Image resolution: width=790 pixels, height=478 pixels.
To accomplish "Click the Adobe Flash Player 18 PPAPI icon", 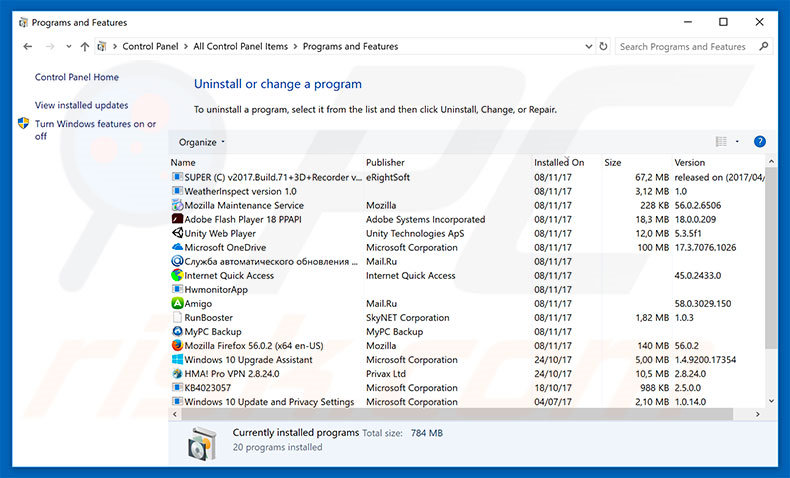I will point(177,219).
